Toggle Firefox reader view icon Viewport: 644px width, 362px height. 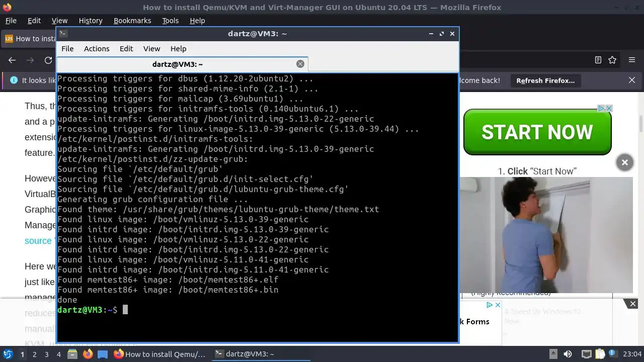[x=598, y=60]
